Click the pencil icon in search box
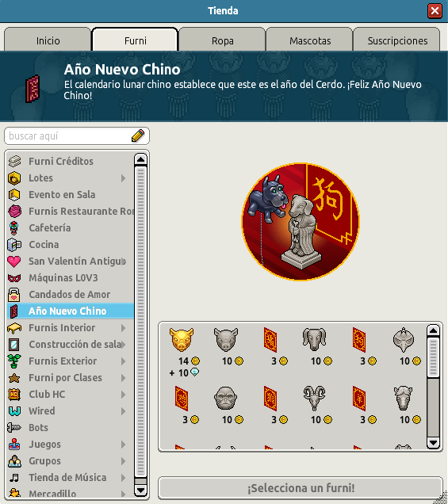Viewport: 448px width, 504px height. pyautogui.click(x=138, y=136)
